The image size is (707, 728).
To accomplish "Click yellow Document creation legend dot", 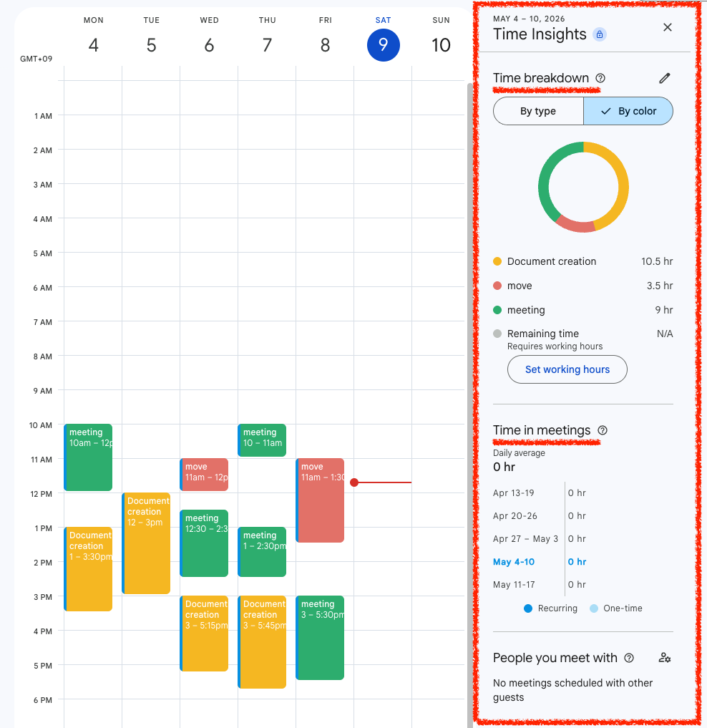I will point(497,261).
